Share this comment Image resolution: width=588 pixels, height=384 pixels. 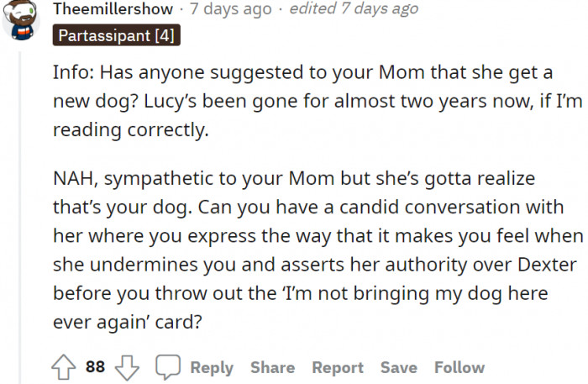click(273, 367)
